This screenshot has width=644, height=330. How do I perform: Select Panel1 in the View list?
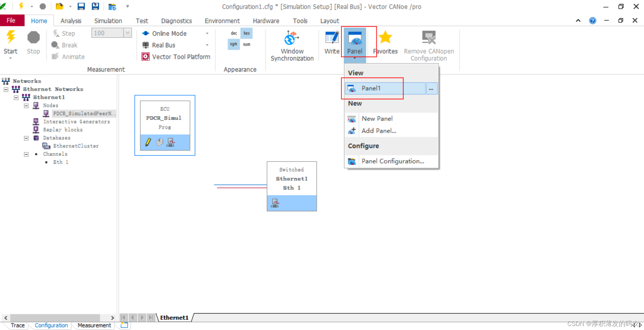tap(385, 88)
